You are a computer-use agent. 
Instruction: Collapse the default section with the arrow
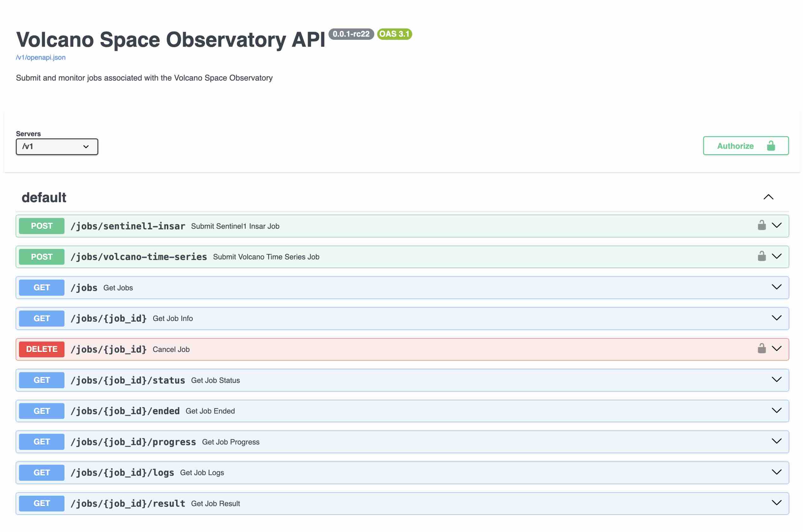click(768, 197)
